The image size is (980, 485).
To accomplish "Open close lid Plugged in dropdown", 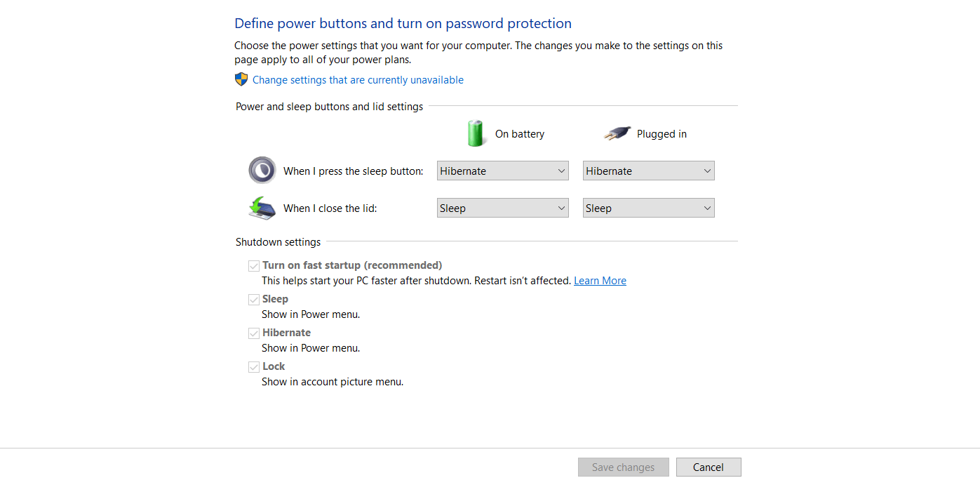I will (649, 208).
